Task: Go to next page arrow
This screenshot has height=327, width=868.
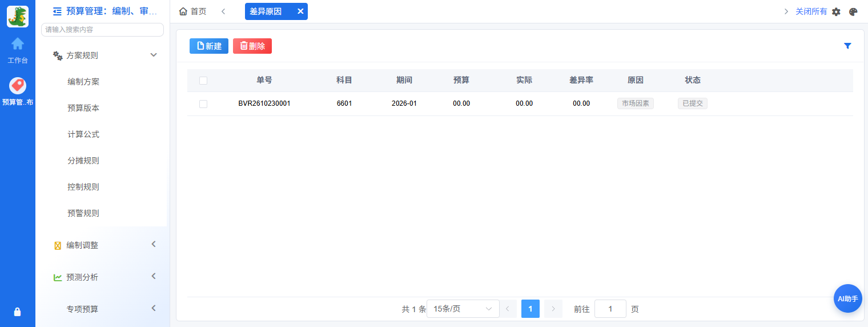Action: tap(553, 309)
